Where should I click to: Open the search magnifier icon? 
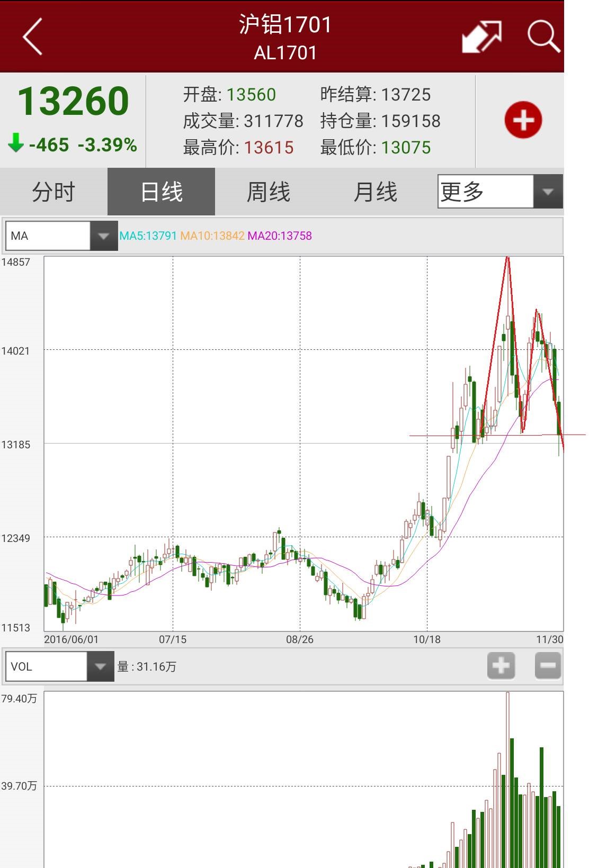tap(543, 37)
